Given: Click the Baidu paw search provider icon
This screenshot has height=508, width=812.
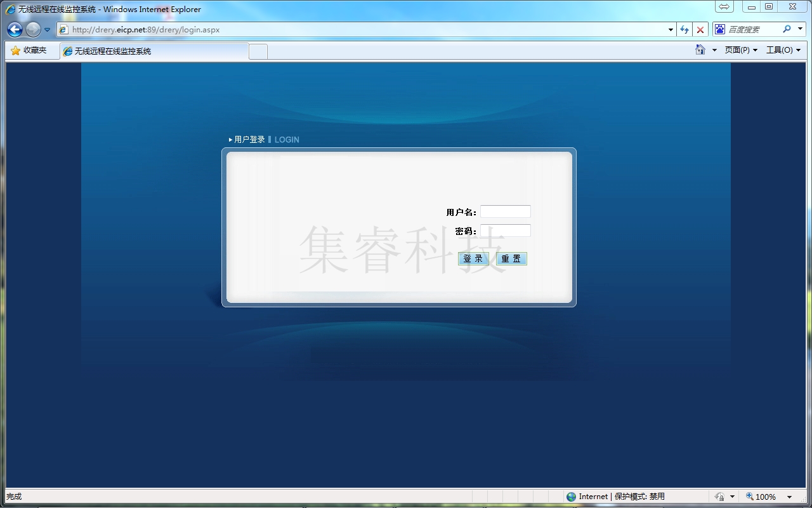Looking at the screenshot, I should point(720,29).
